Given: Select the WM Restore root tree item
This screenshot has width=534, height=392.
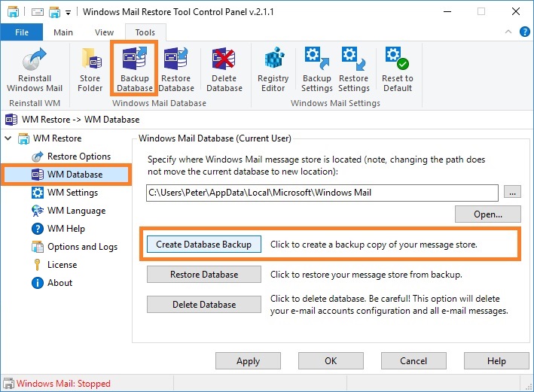Looking at the screenshot, I should point(57,138).
